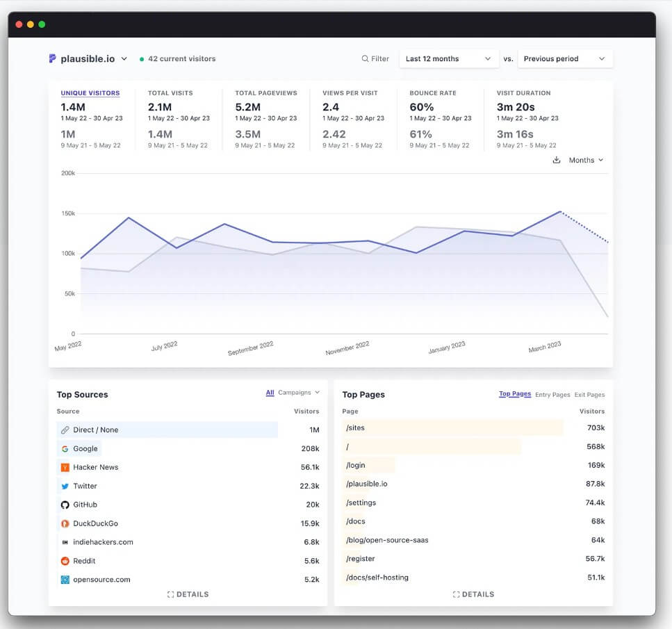Open the Campaigns dropdown in Top Sources
Screen dimensions: 672x629
click(299, 392)
